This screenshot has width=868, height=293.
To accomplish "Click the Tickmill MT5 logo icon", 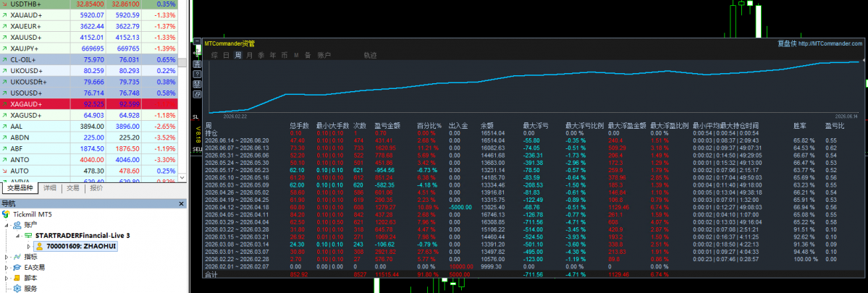I will (x=6, y=214).
